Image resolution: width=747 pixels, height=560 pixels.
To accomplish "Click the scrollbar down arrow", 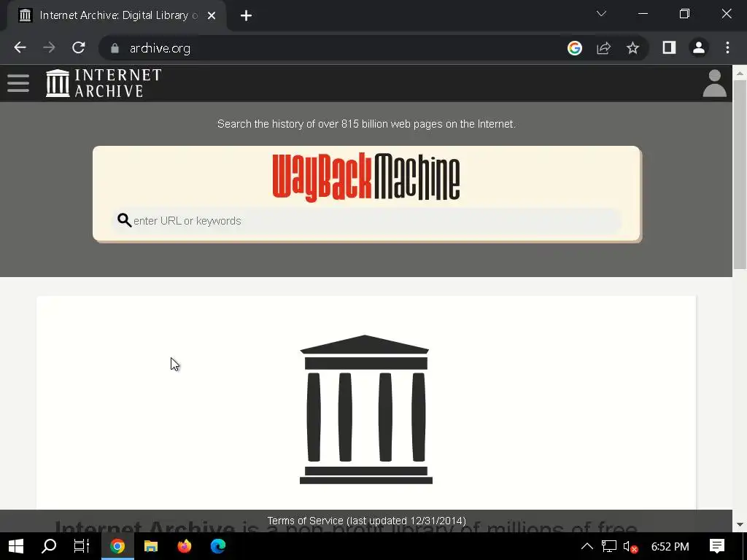I will [x=740, y=524].
